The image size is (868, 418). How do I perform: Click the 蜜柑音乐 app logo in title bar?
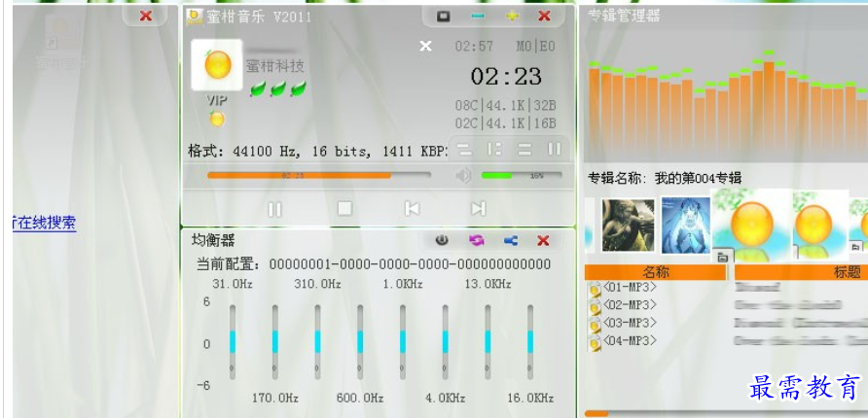tap(195, 17)
